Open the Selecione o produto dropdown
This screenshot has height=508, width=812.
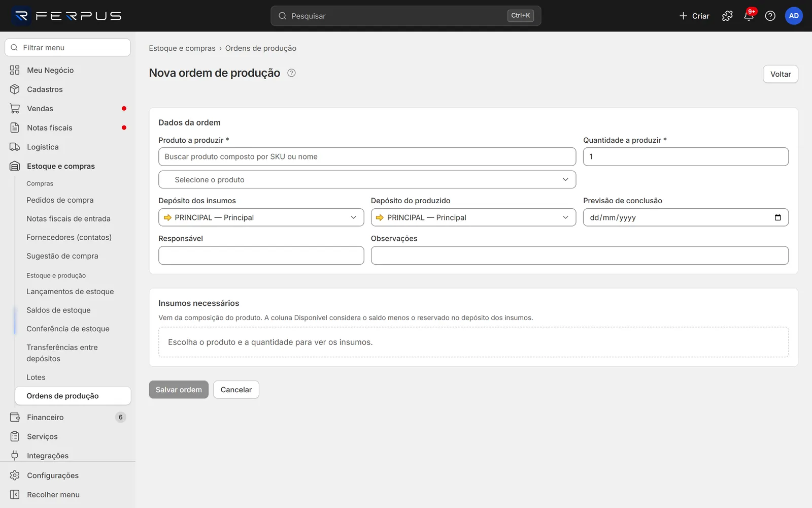(x=367, y=179)
